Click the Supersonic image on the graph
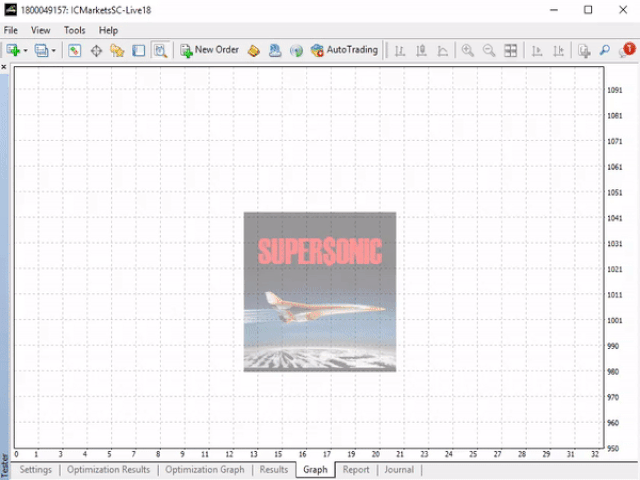 [320, 291]
